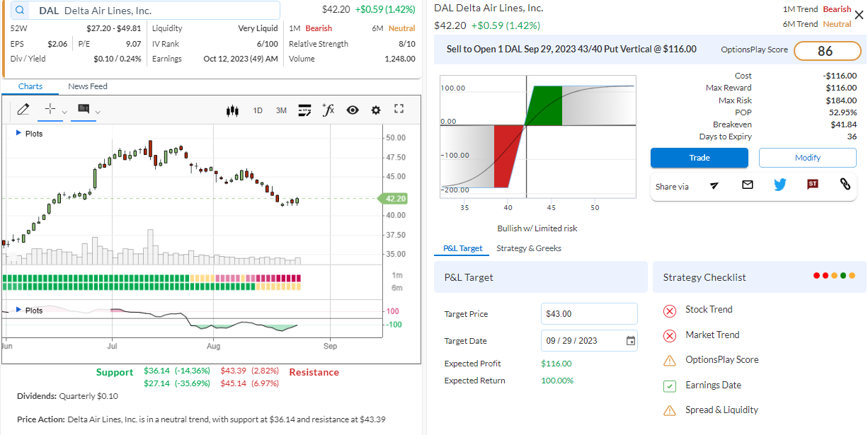
Task: Expand the lower Plots triangle
Action: (x=18, y=310)
